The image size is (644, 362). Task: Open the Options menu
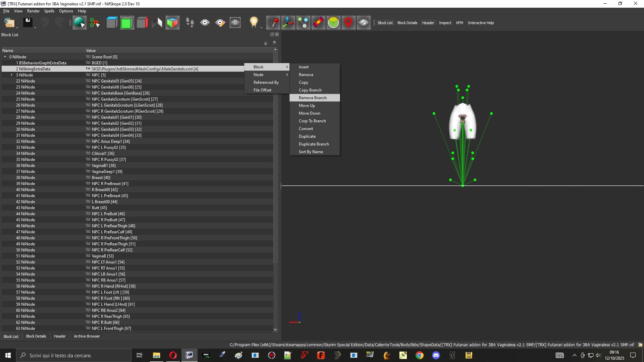pos(66,11)
